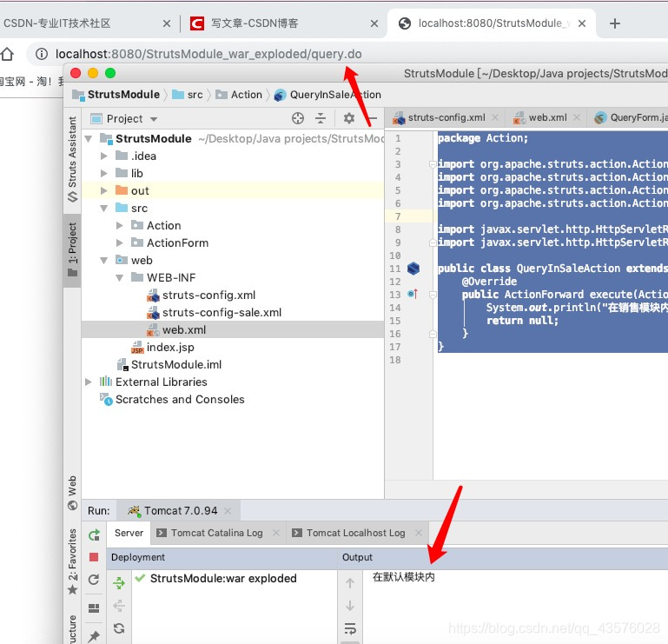
Task: Select Scratches and Consoles node
Action: pyautogui.click(x=172, y=400)
